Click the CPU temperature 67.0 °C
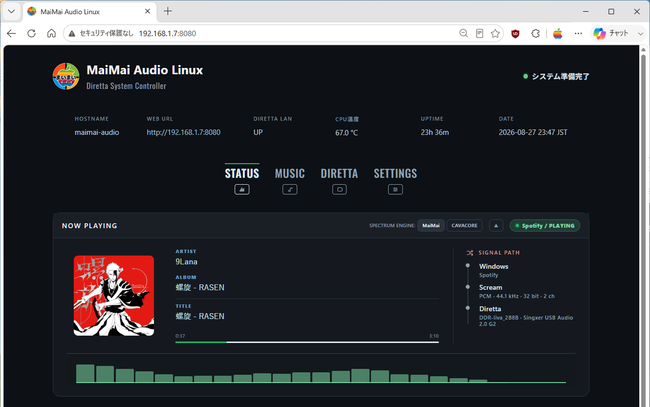Viewport: 650px width, 407px height. 347,133
